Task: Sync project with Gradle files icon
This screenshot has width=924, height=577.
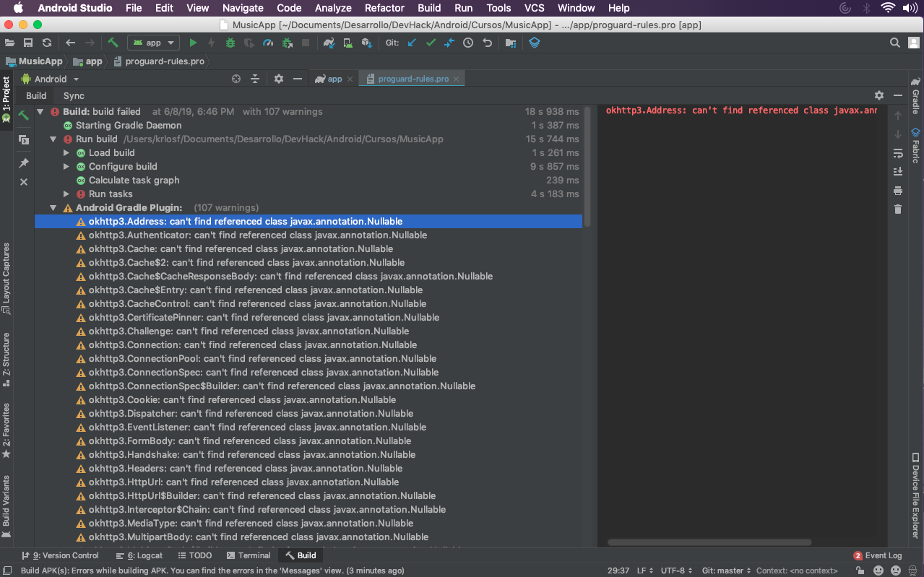Action: [329, 43]
